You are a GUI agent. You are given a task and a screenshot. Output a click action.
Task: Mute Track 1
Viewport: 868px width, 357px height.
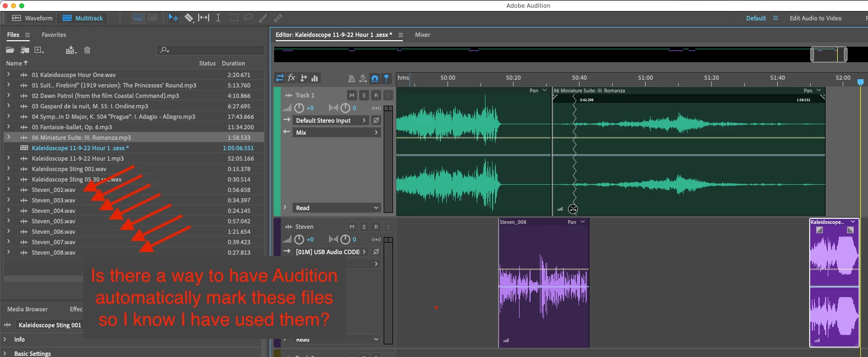352,95
